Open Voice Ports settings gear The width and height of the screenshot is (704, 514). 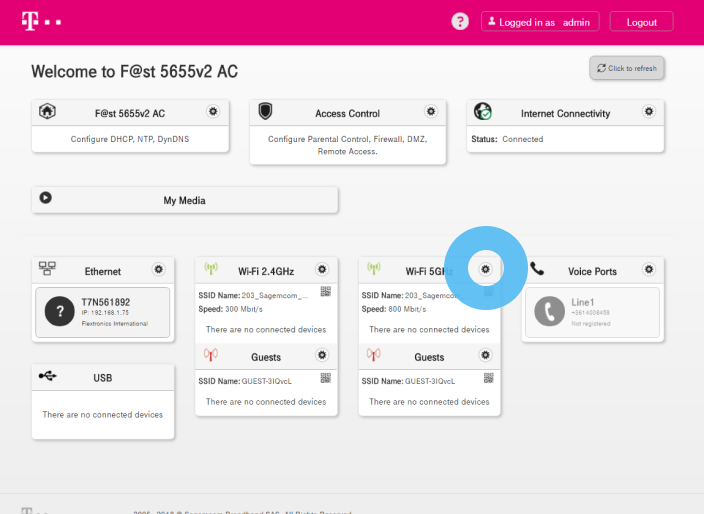click(x=649, y=270)
